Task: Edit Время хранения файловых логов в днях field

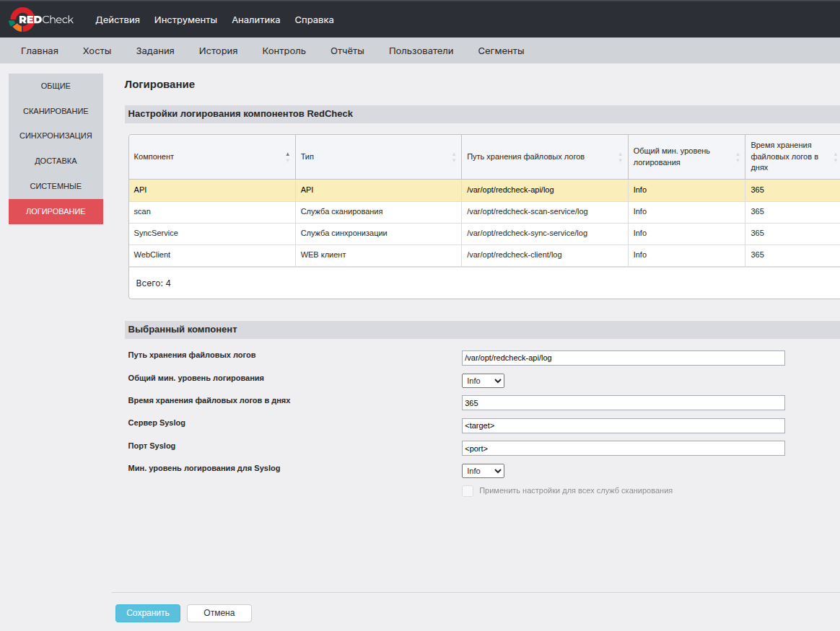Action: pyautogui.click(x=623, y=403)
